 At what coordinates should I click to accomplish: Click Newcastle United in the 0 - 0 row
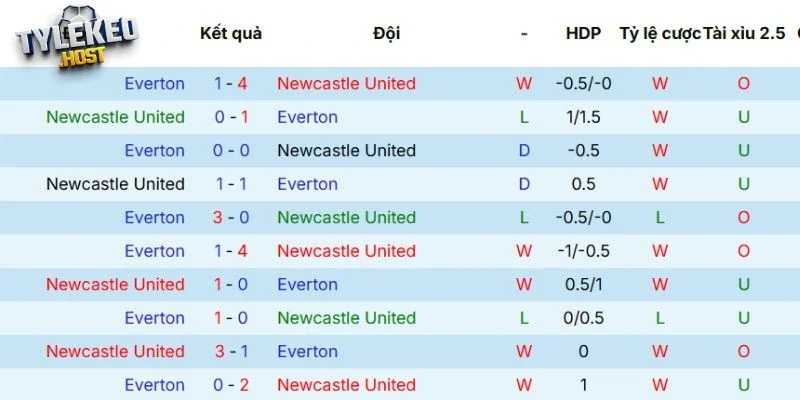coord(346,150)
